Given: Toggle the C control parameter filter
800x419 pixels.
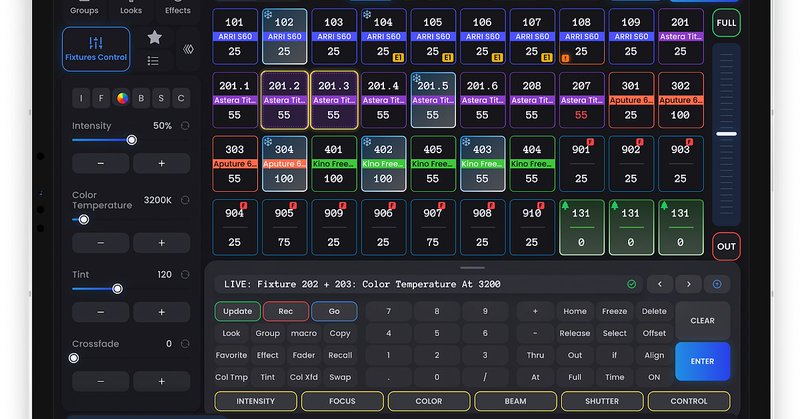Looking at the screenshot, I should [x=181, y=98].
